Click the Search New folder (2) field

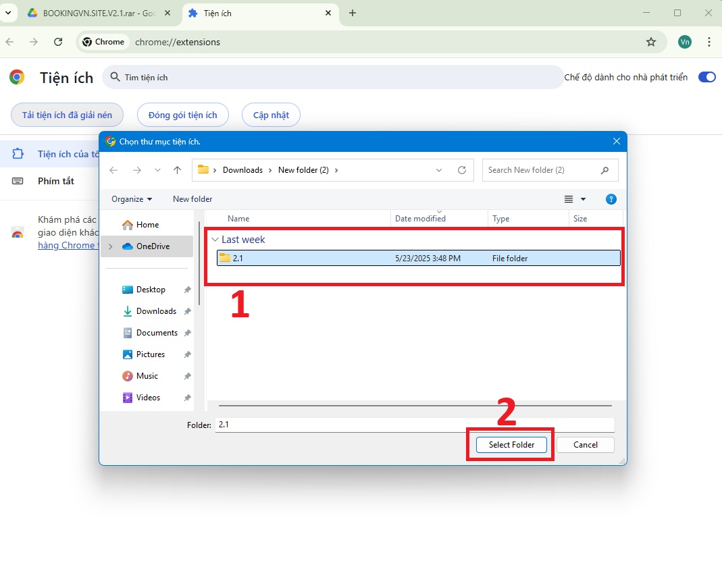[x=550, y=170]
